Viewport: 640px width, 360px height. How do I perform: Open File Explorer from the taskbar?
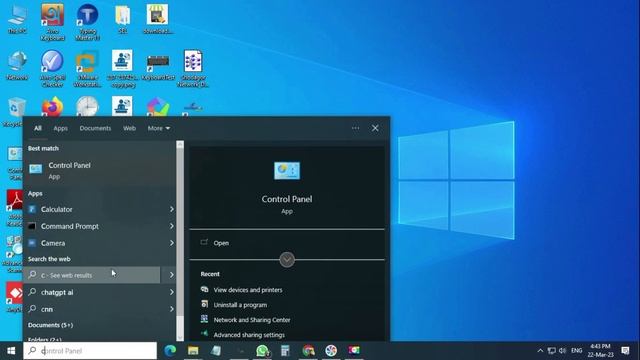(x=193, y=351)
